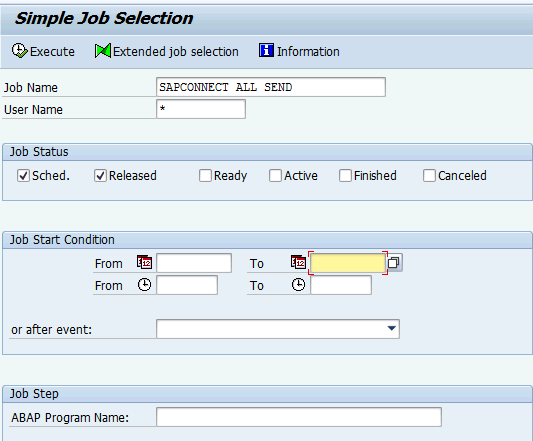533x441 pixels.
Task: Open the value help beside To date
Action: (394, 262)
